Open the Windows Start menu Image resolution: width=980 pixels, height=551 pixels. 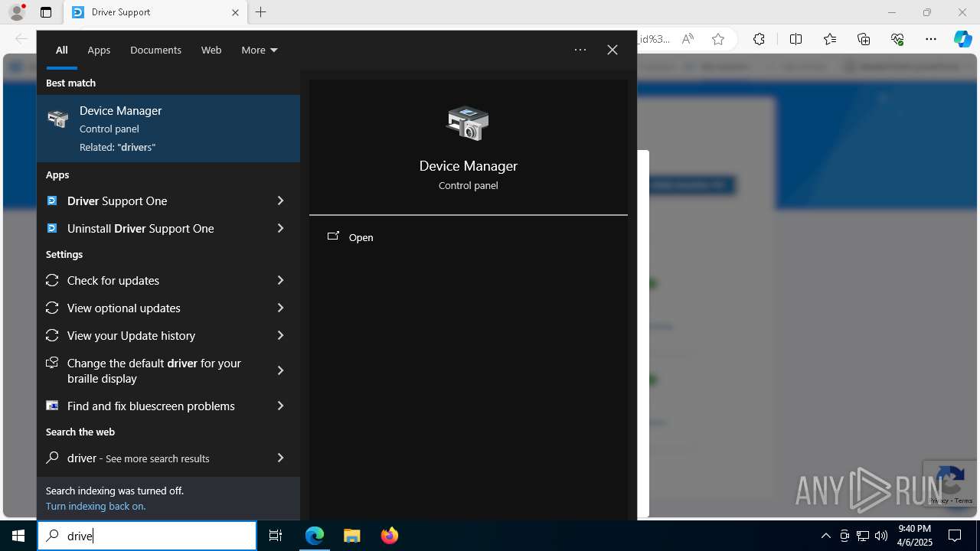click(18, 536)
